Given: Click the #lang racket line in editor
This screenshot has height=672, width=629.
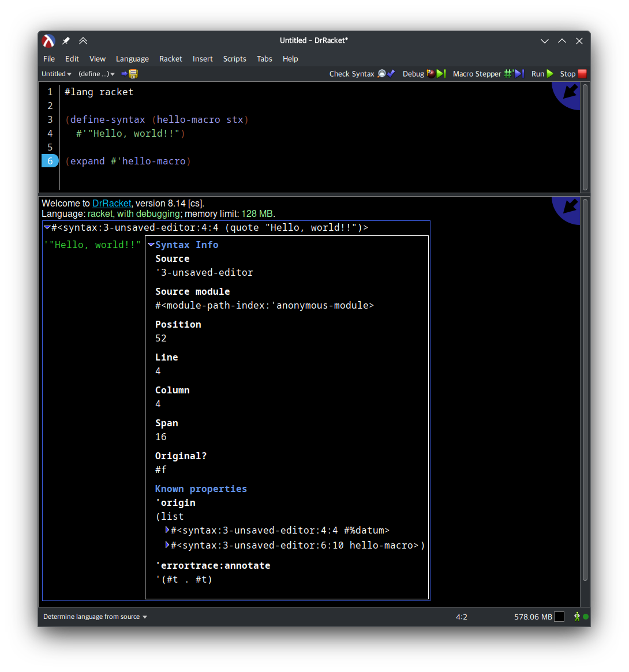Looking at the screenshot, I should click(99, 92).
